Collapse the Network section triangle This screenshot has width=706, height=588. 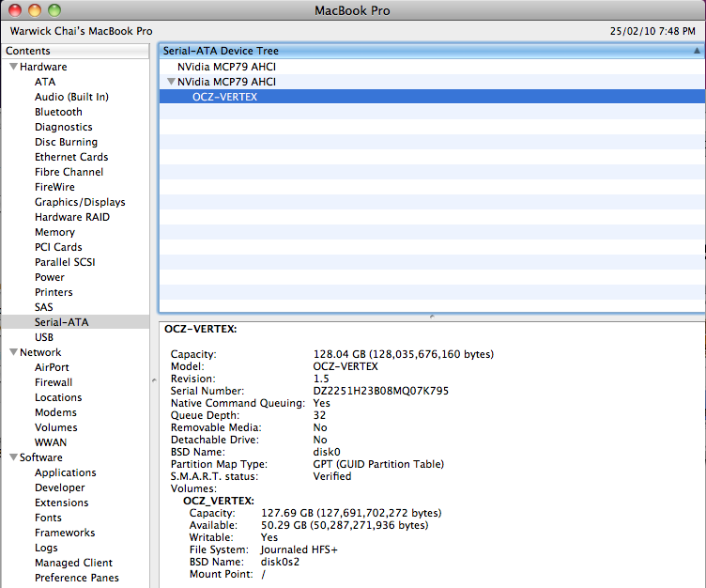point(13,352)
